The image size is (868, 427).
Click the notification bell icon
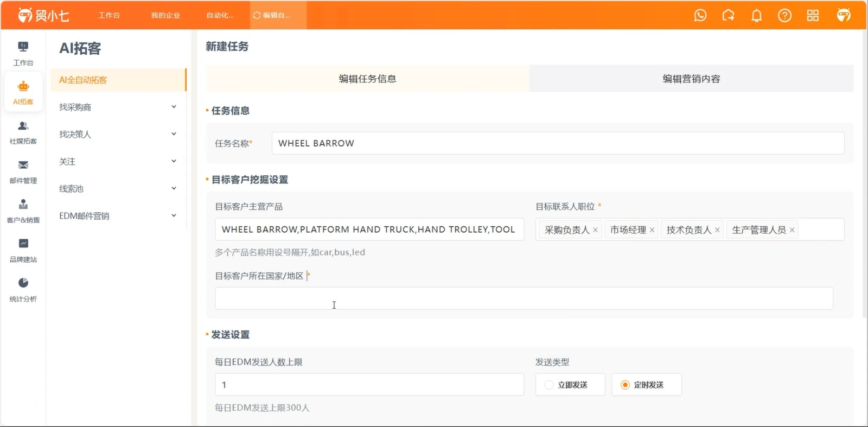[x=756, y=15]
